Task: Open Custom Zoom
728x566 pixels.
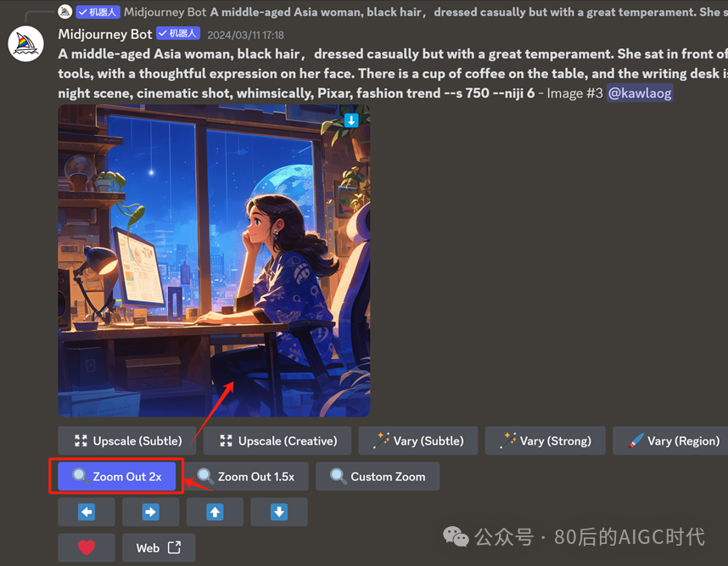Action: pyautogui.click(x=378, y=476)
